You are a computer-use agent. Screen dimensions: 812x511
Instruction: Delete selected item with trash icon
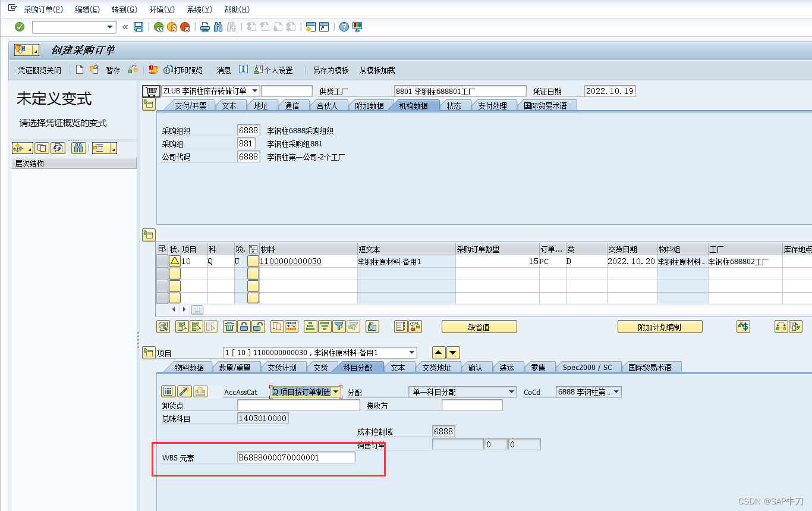pyautogui.click(x=230, y=326)
